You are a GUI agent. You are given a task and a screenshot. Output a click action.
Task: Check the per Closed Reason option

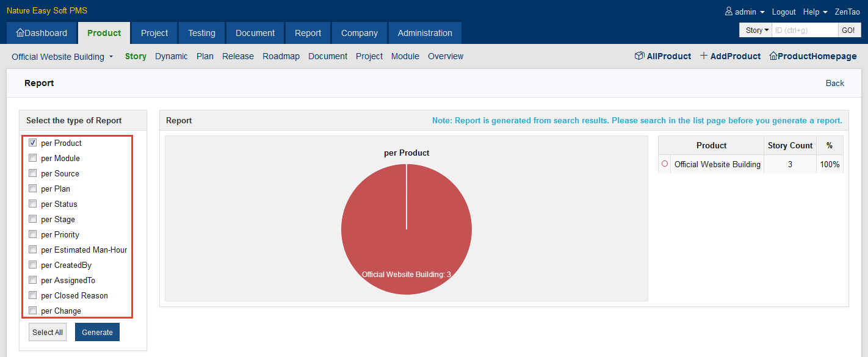click(33, 295)
